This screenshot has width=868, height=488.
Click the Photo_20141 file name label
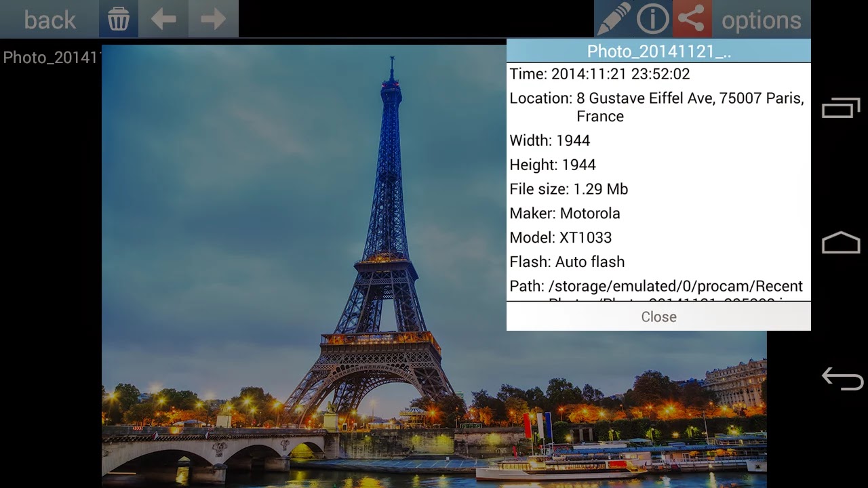point(52,58)
